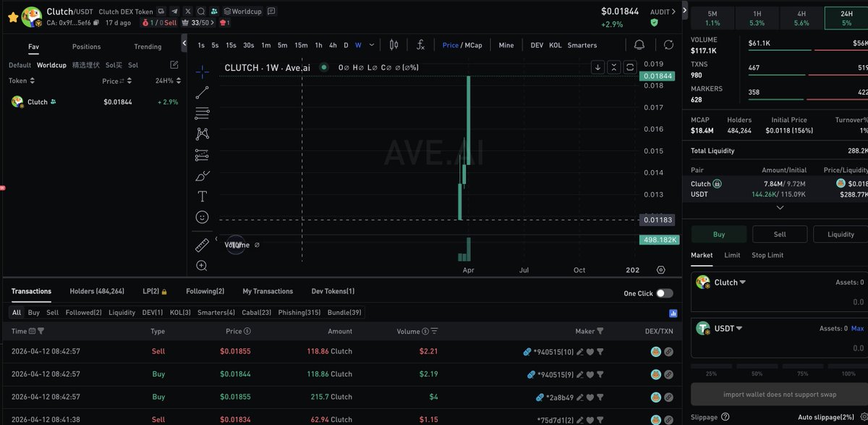Toggle the DEV markers on the chart
Image resolution: width=868 pixels, height=425 pixels.
pyautogui.click(x=537, y=45)
